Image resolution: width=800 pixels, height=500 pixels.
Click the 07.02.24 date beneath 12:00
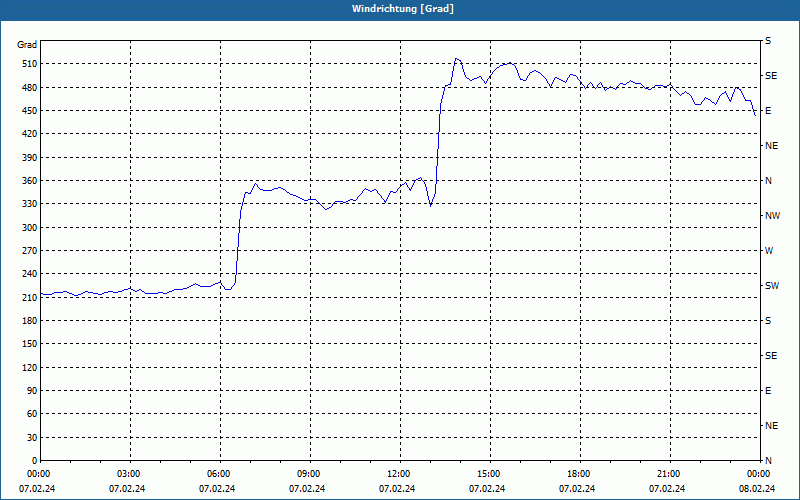tap(397, 489)
